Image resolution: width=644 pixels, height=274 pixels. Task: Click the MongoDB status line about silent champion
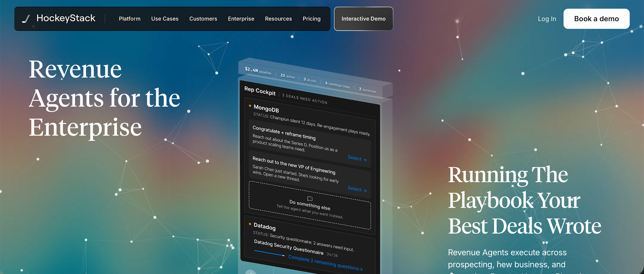pos(312,124)
